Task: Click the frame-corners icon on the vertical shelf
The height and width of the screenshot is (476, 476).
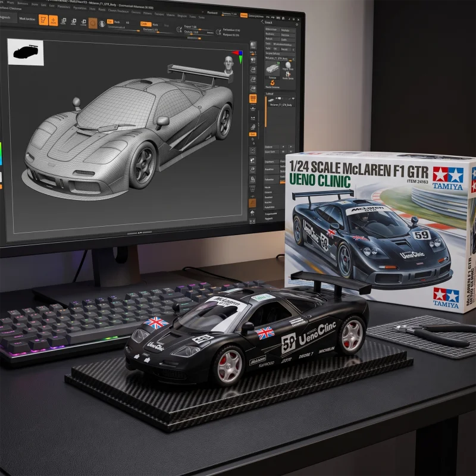Action: pos(252,151)
